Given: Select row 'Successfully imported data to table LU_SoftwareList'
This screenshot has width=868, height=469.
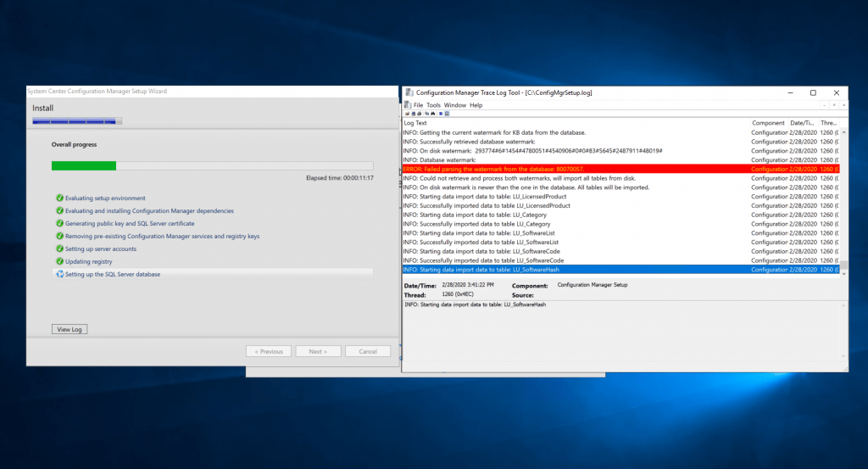Looking at the screenshot, I should pos(621,242).
